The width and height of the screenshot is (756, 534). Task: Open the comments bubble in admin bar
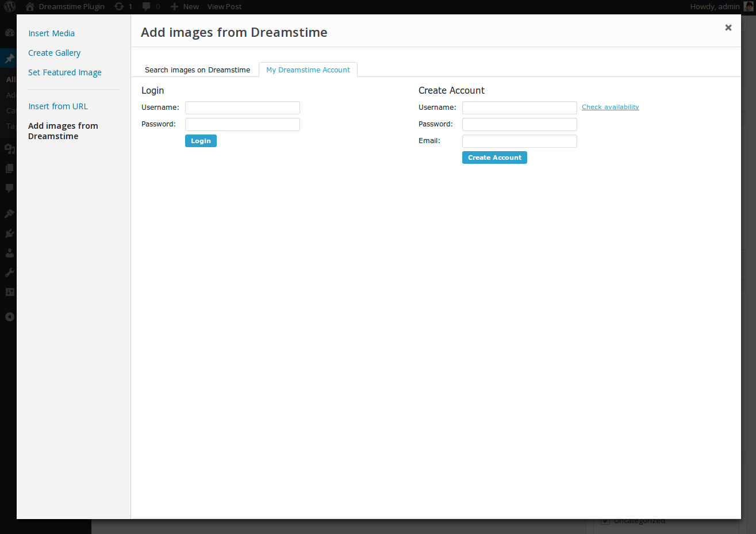147,6
